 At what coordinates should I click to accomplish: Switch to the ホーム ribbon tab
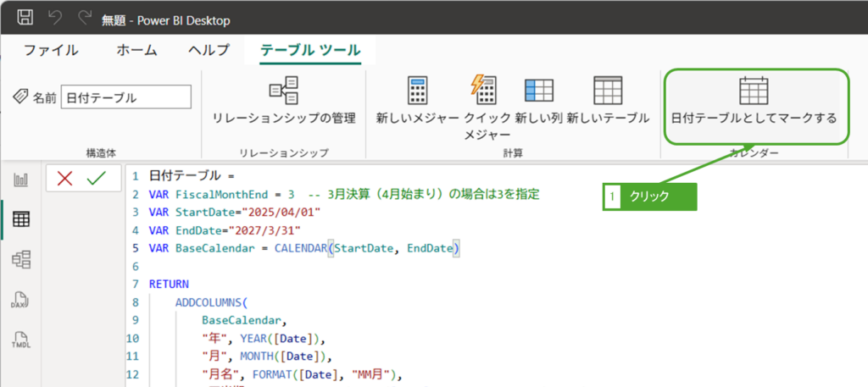[x=136, y=50]
